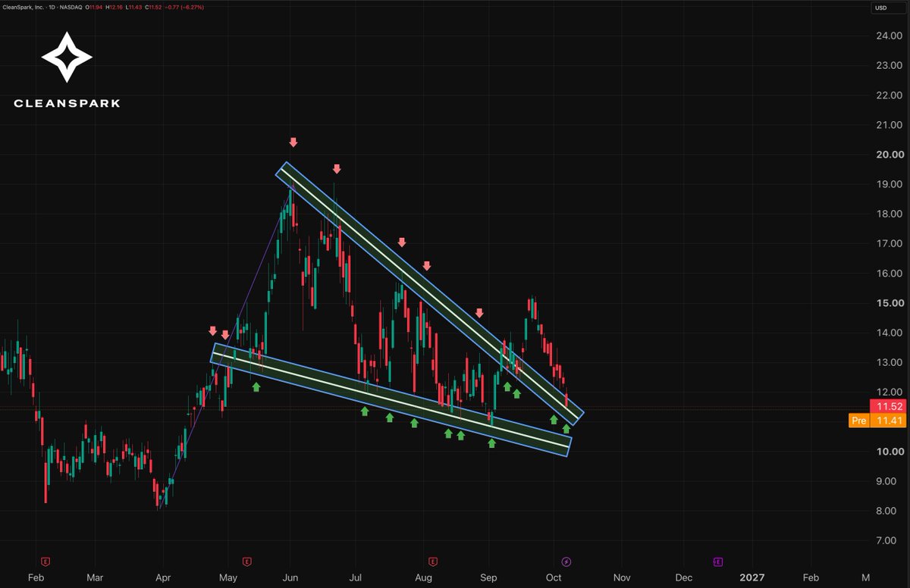Click the high value H12.16

(115, 8)
